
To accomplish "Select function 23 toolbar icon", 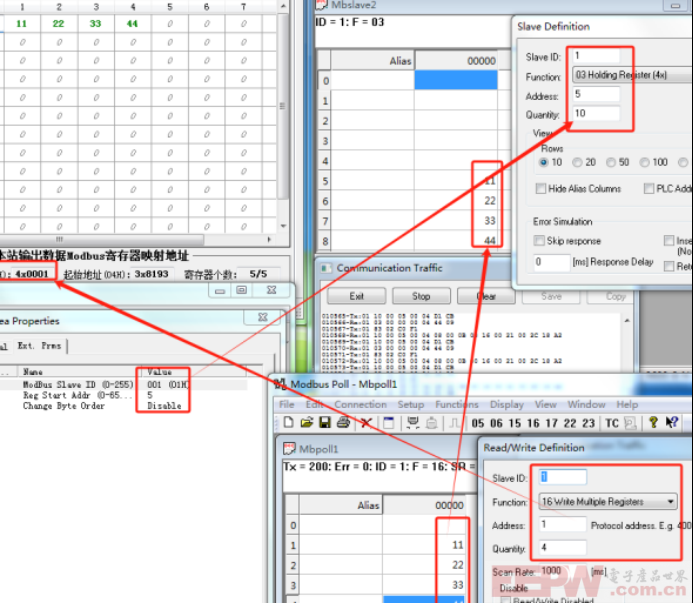I will 589,423.
